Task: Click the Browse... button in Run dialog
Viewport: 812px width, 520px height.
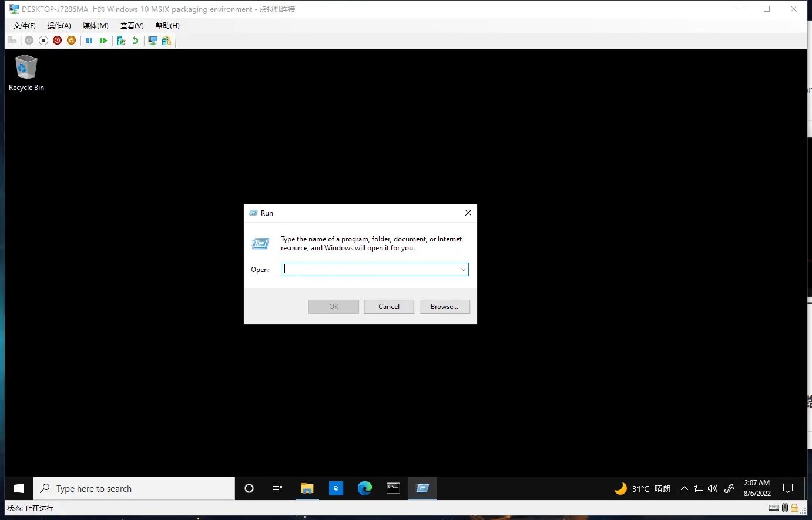Action: [x=444, y=307]
